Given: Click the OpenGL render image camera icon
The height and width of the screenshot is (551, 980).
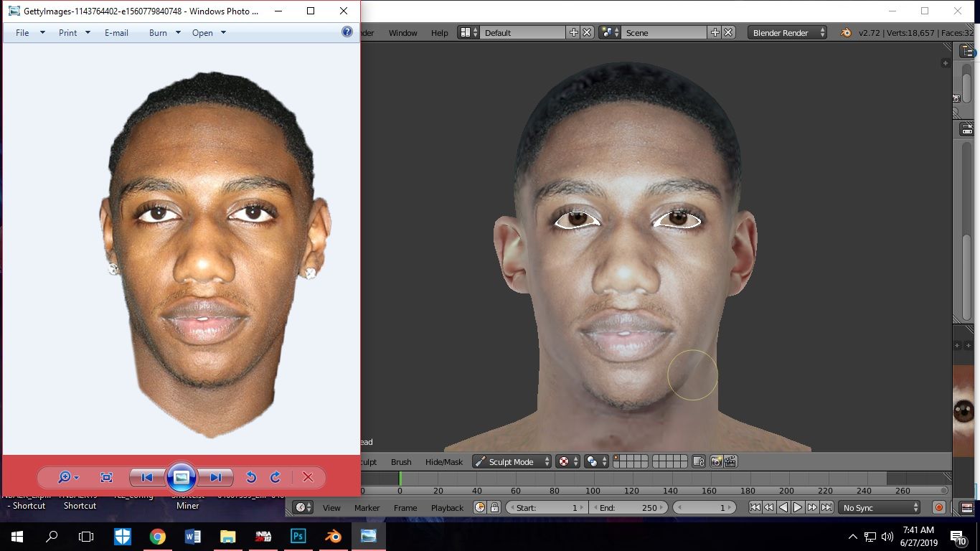Looking at the screenshot, I should [x=716, y=461].
